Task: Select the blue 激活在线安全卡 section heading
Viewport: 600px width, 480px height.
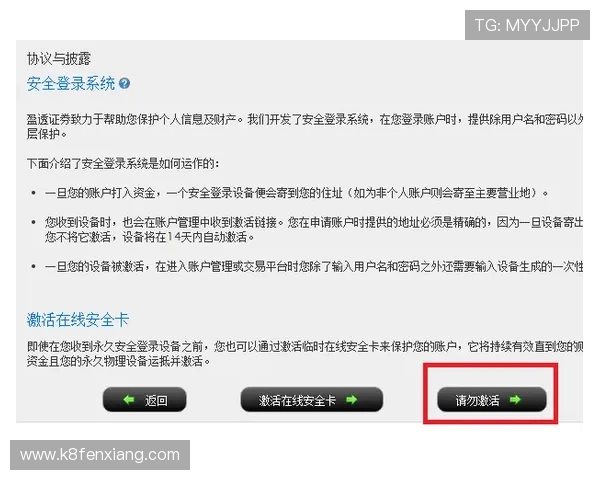Action: tap(78, 320)
